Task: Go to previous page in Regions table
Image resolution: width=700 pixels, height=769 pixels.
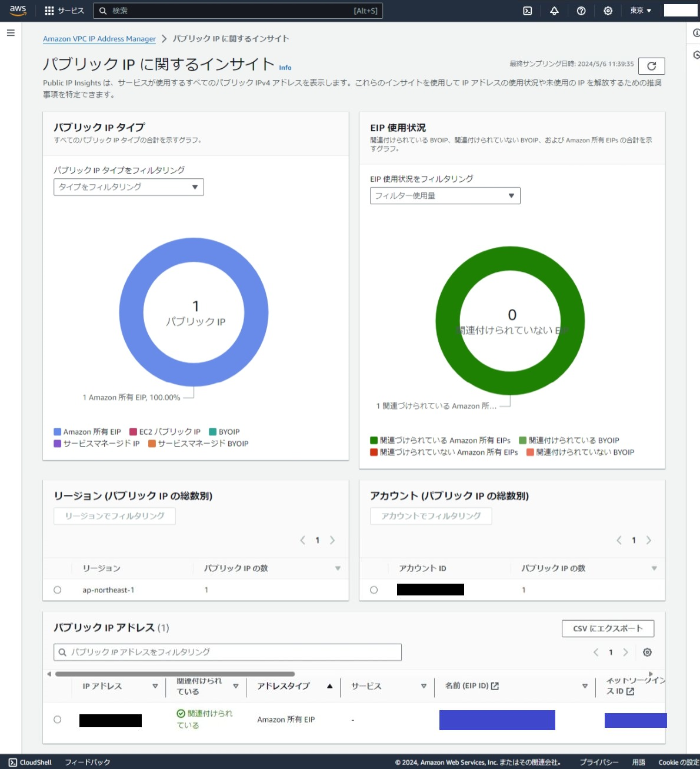Action: 302,540
